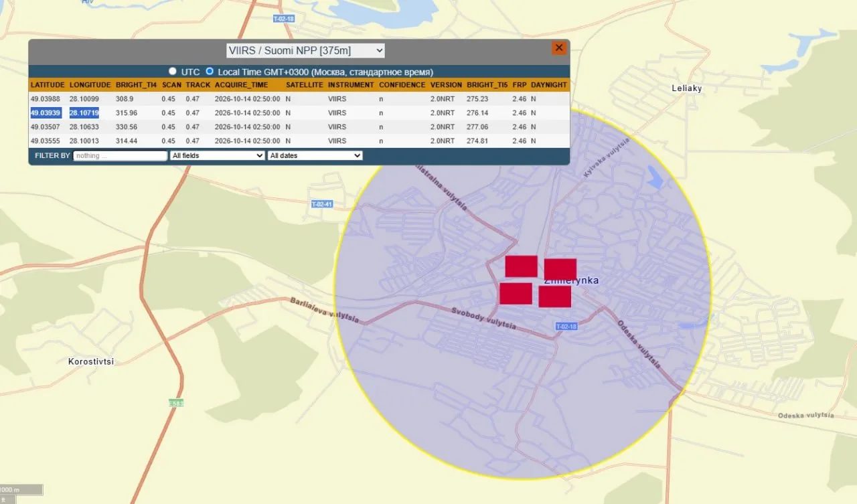857x504 pixels.
Task: Open the VIIRS / Suomi NPP [375m] dropdown
Action: tap(306, 50)
